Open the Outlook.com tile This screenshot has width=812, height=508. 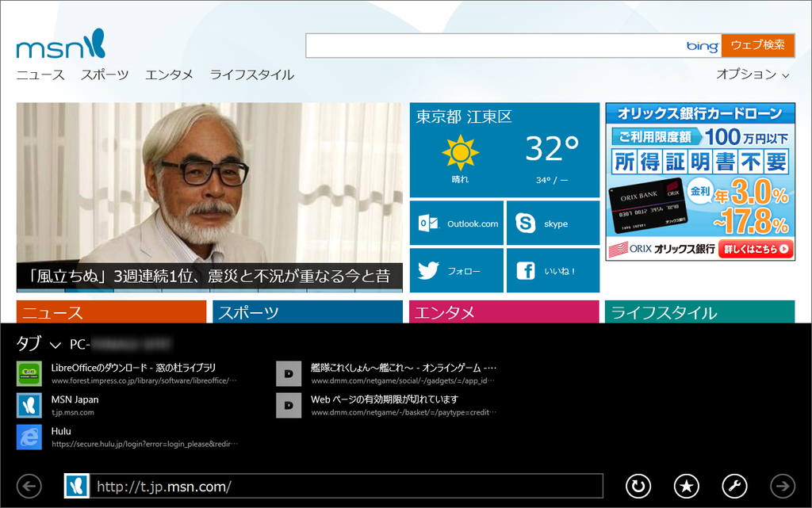click(x=457, y=223)
